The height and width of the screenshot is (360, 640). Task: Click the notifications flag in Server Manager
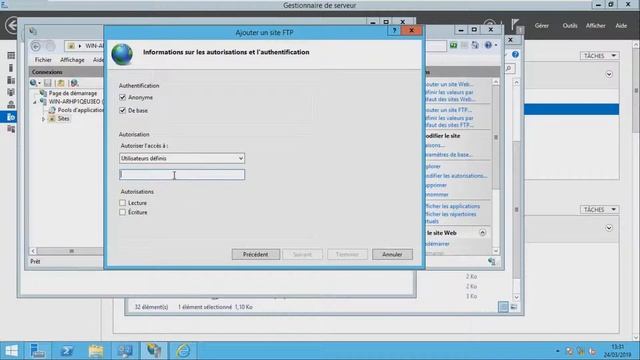(515, 25)
